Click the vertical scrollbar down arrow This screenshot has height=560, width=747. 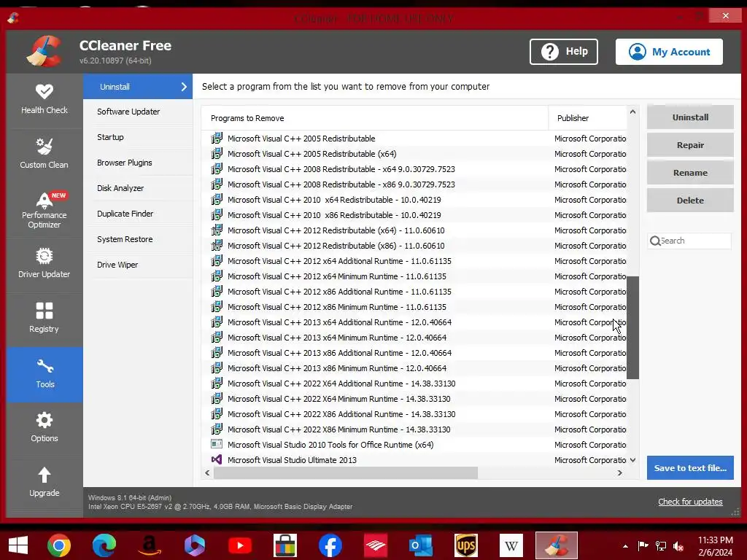click(x=632, y=460)
